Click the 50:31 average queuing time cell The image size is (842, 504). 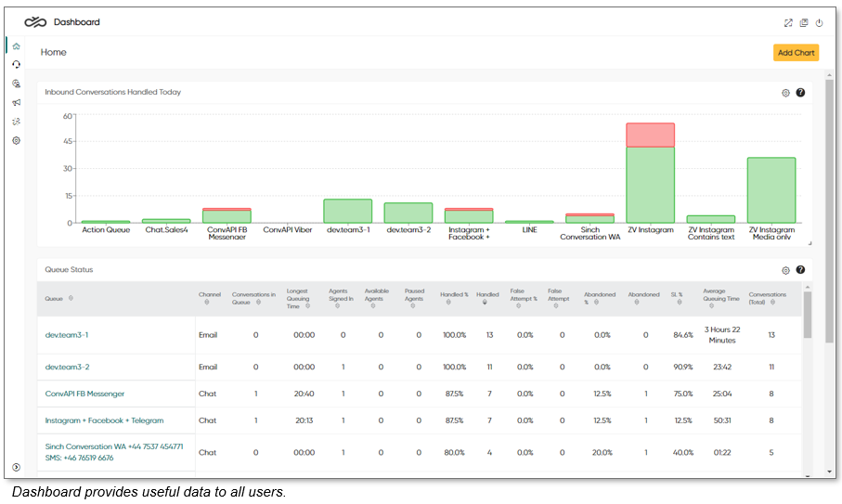(722, 420)
